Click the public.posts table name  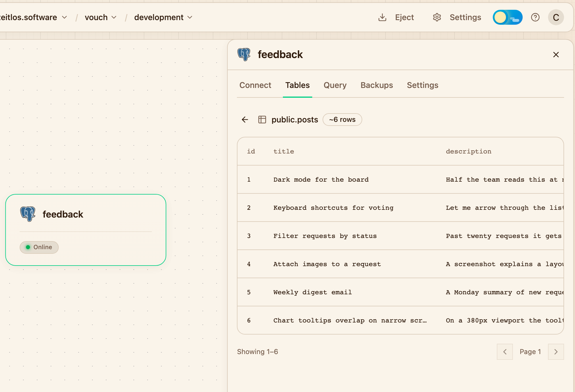(x=295, y=120)
